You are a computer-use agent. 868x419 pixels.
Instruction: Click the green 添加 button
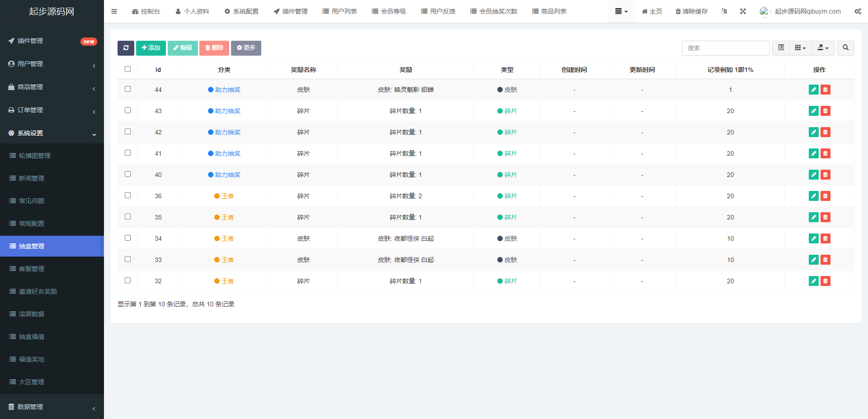click(x=151, y=48)
